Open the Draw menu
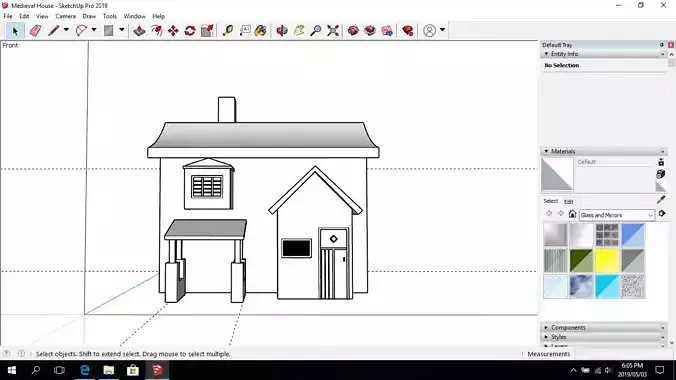 89,16
